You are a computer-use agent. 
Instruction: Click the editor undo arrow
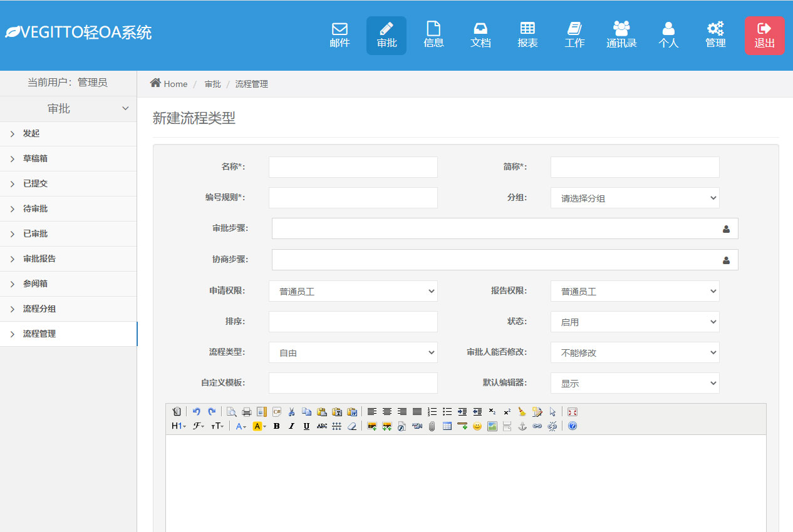tap(196, 412)
